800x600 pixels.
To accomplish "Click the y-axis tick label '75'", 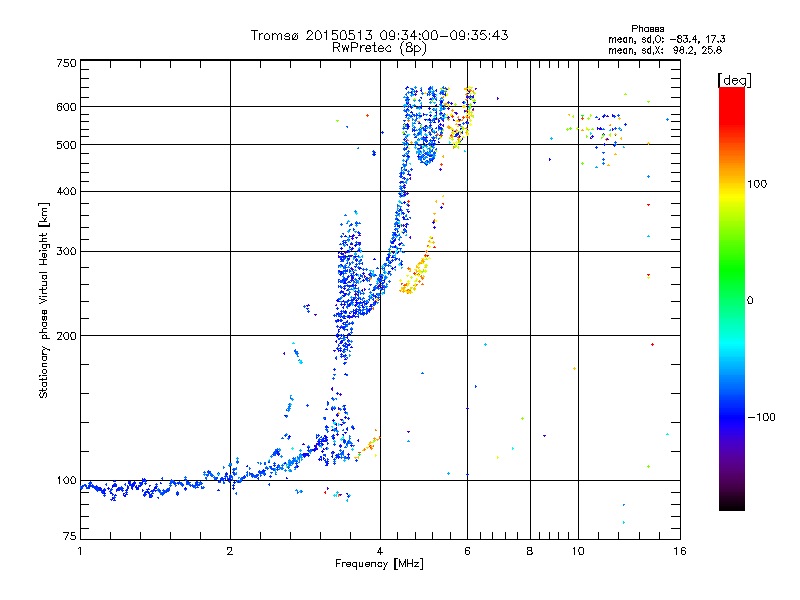I will (x=70, y=536).
